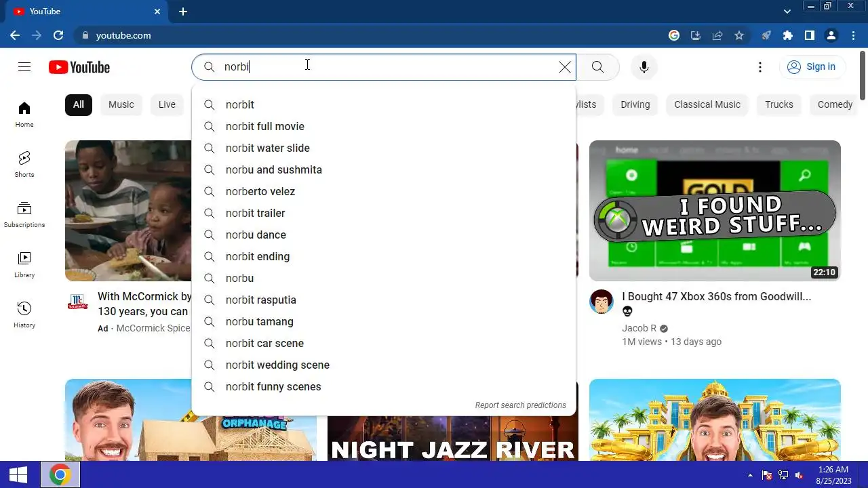
Task: Choose 'norbit car scene' suggestion
Action: pyautogui.click(x=384, y=343)
